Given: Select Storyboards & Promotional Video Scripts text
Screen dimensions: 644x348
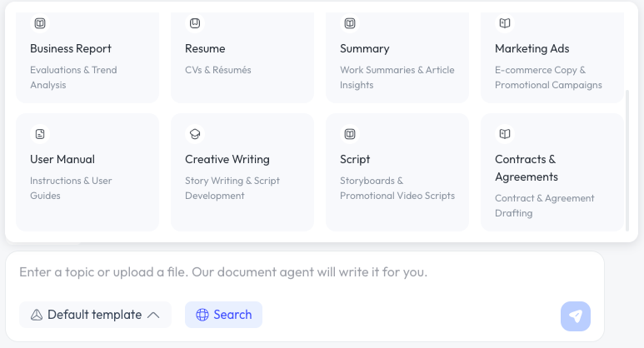Looking at the screenshot, I should [397, 188].
